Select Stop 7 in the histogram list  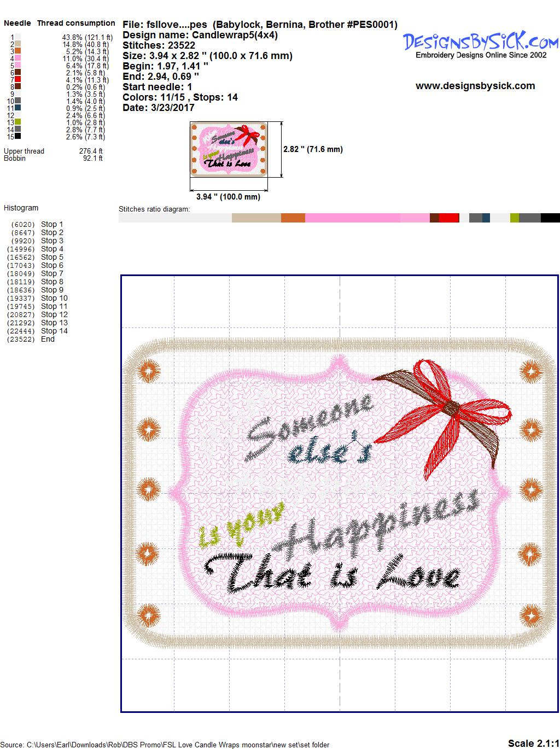tap(52, 273)
